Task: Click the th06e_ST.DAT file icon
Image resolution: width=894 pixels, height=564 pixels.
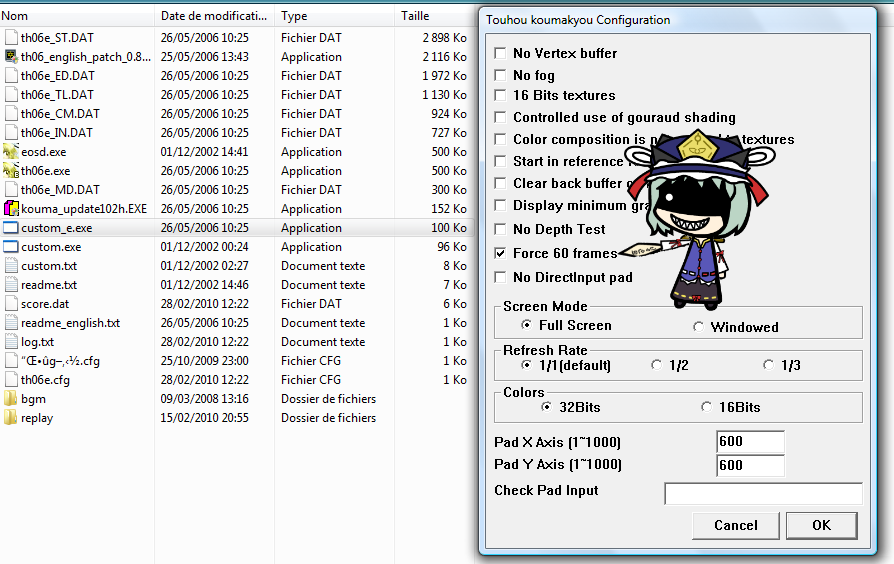Action: (11, 38)
